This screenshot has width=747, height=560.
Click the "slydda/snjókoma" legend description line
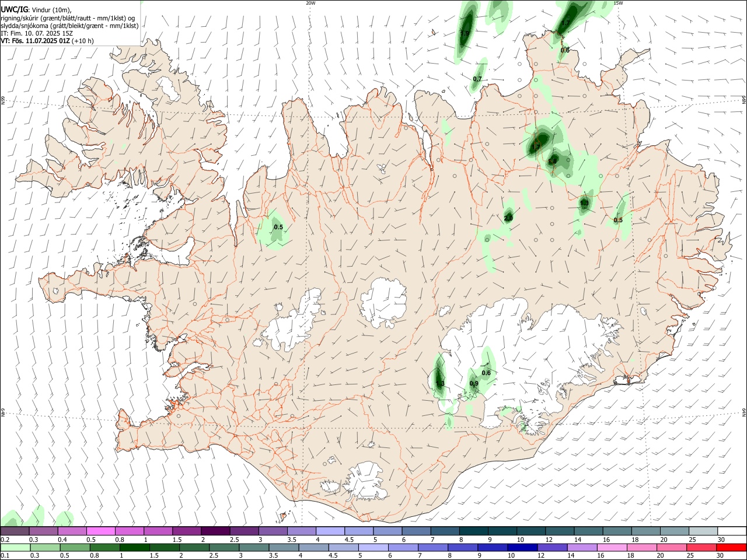(x=69, y=26)
